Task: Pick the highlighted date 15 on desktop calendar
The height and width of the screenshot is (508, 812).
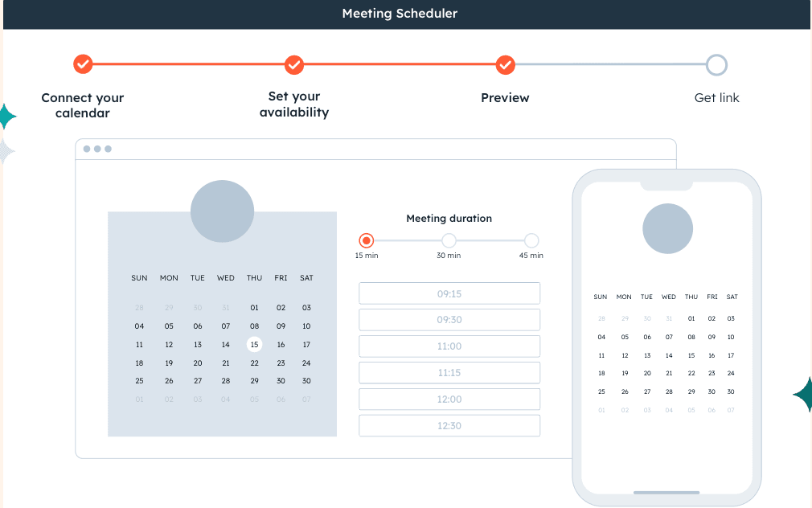Action: pos(254,344)
